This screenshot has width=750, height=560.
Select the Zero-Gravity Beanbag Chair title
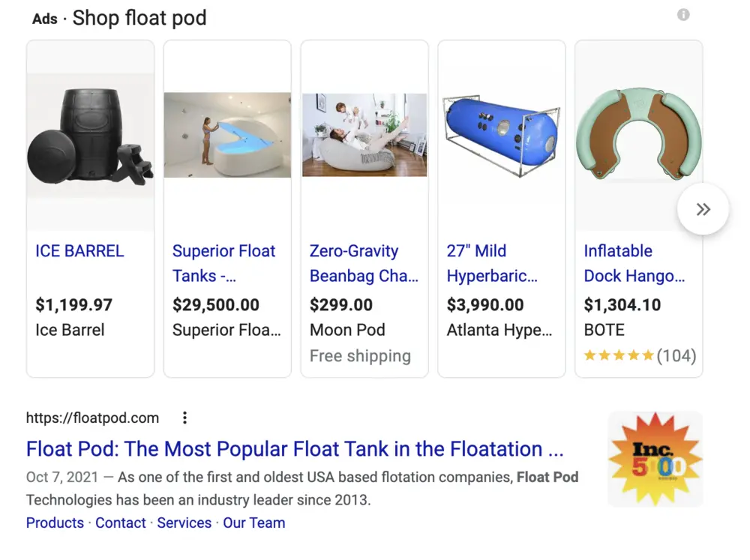tap(364, 263)
